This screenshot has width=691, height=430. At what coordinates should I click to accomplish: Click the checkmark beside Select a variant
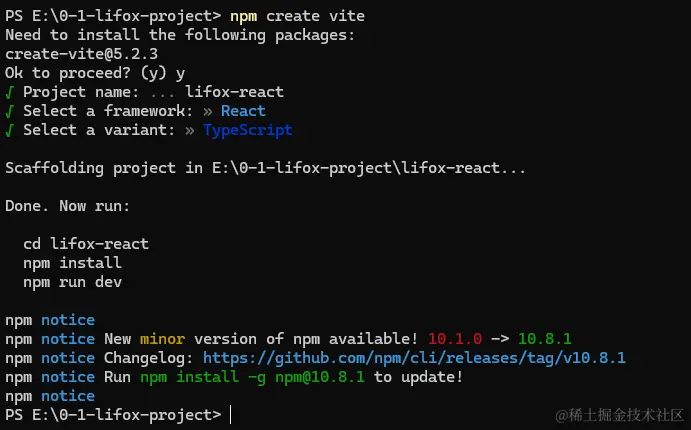coord(10,130)
